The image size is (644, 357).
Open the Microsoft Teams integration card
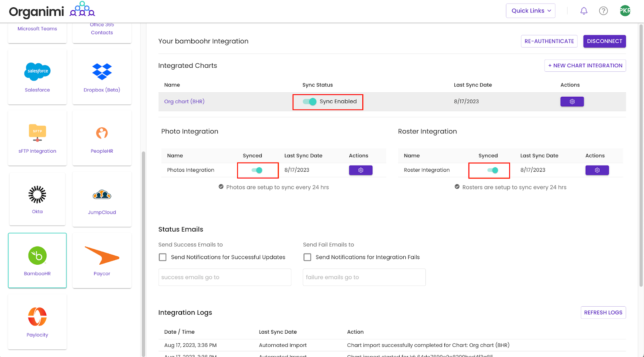[x=37, y=33]
